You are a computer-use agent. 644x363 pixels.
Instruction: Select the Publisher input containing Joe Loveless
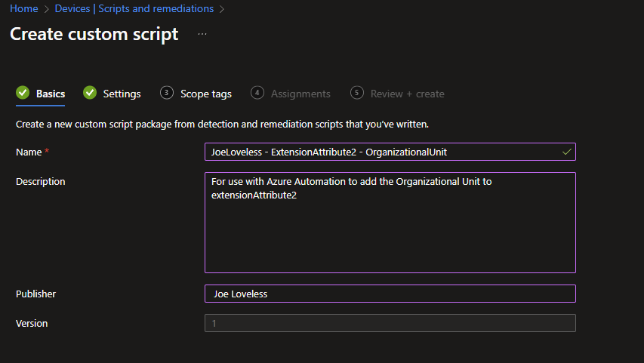[x=390, y=294]
